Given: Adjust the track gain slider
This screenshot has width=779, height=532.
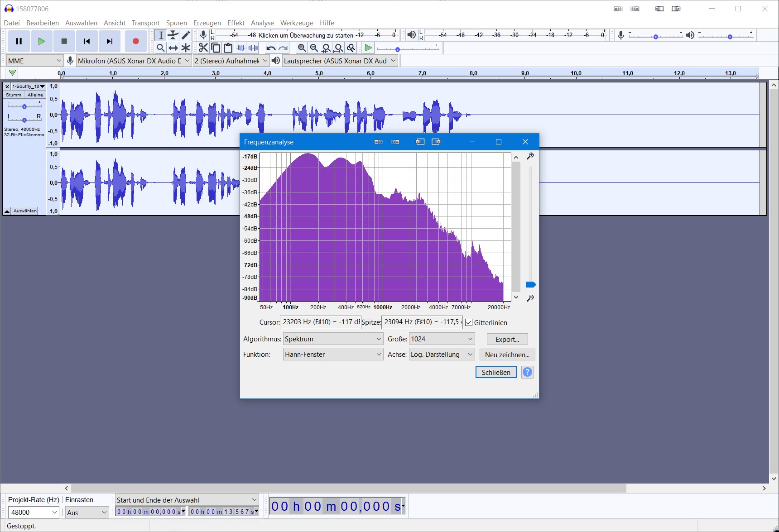Looking at the screenshot, I should click(24, 106).
